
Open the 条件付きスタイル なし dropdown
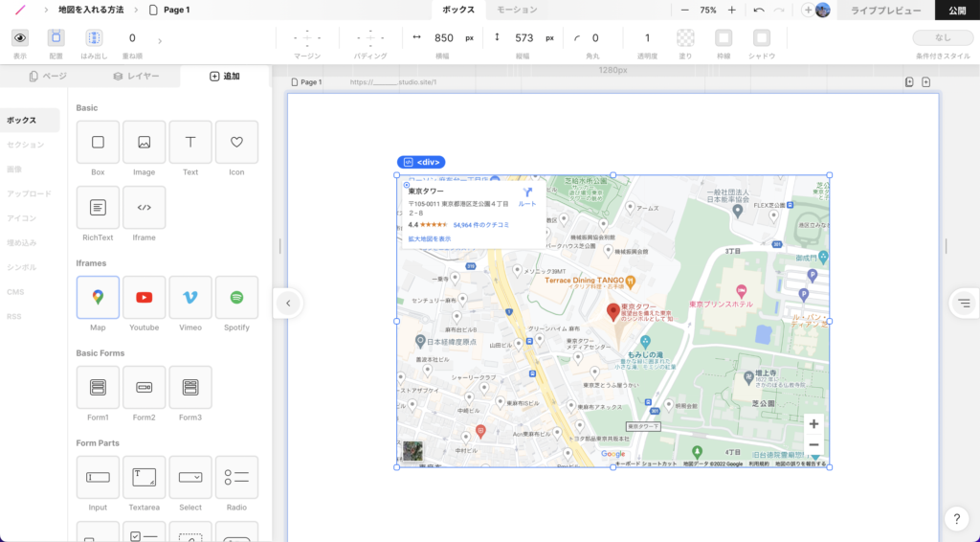(943, 38)
